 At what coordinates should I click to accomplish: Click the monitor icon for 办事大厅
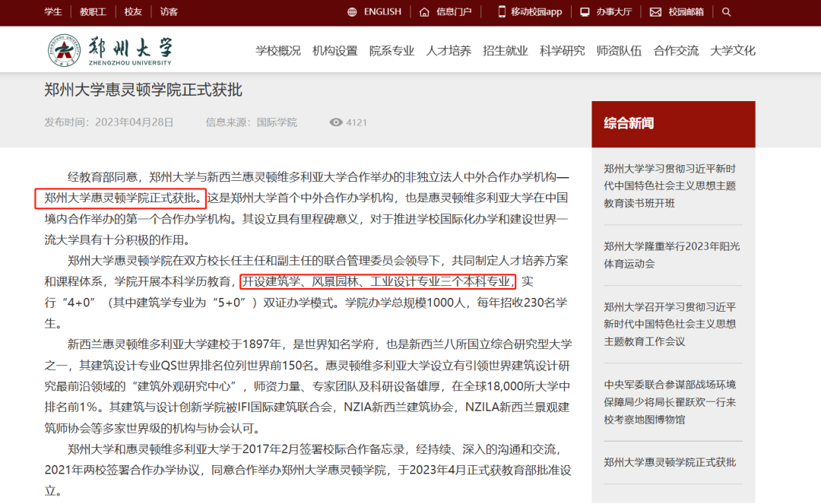click(585, 11)
